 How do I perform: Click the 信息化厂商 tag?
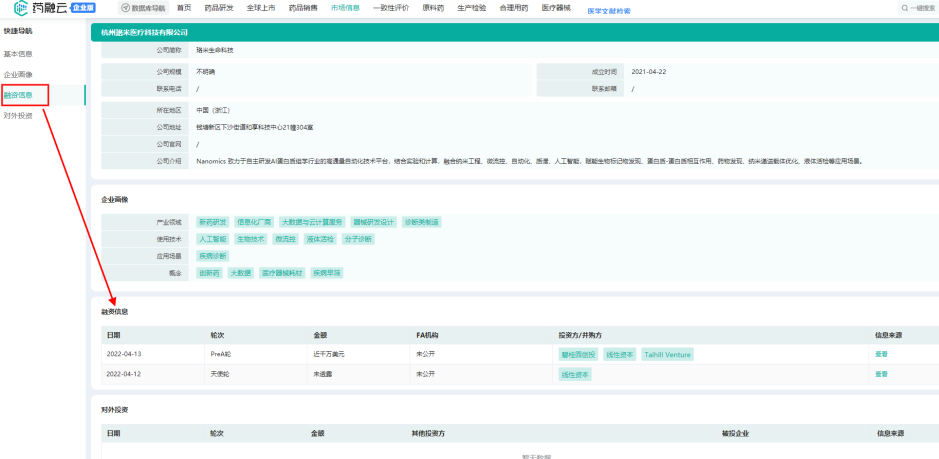coord(255,222)
